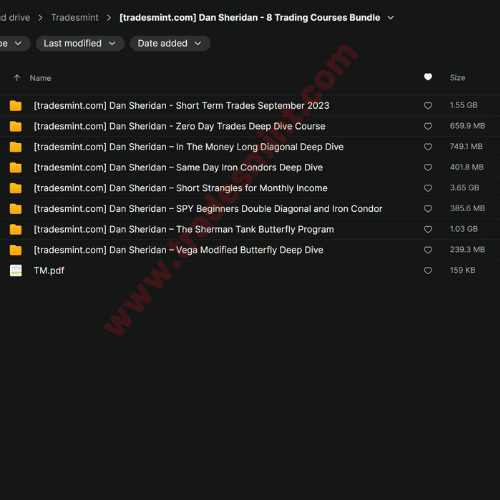Click the sort ascending arrow beside Name

click(17, 78)
